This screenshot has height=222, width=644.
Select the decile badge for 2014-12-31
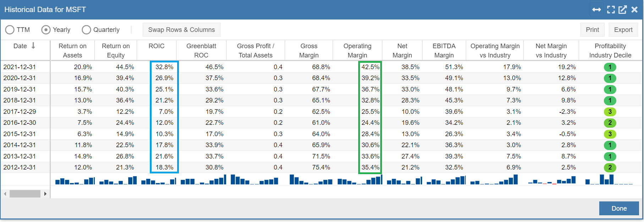[x=610, y=145]
